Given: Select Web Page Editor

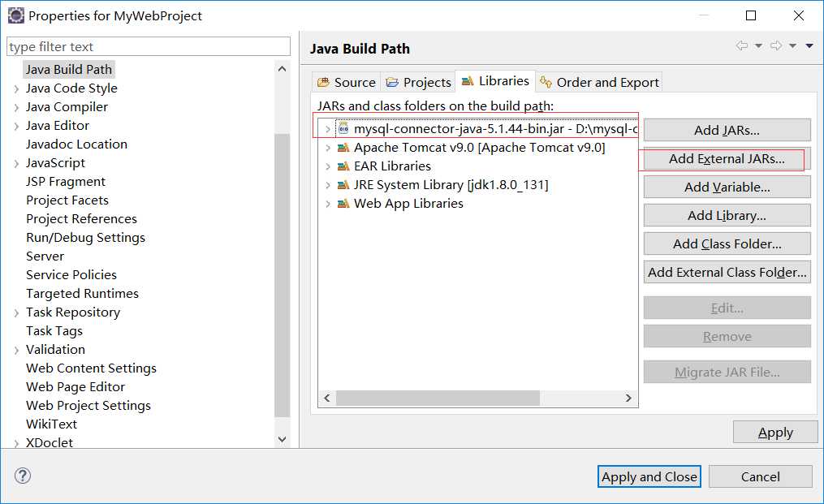Looking at the screenshot, I should pos(75,387).
